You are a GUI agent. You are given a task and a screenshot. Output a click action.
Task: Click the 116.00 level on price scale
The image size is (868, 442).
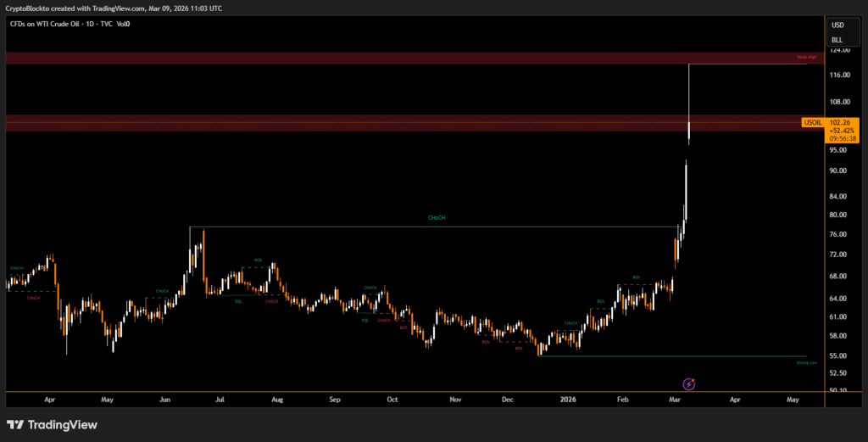(x=841, y=76)
